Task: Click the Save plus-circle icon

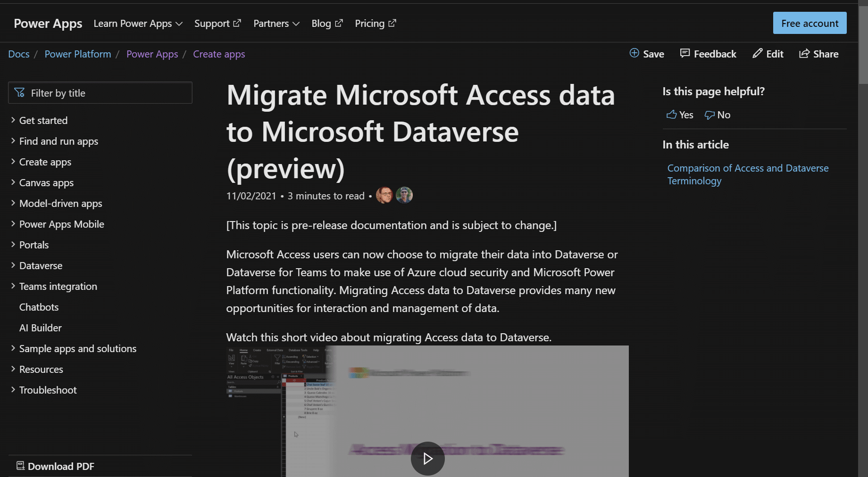Action: pos(634,53)
